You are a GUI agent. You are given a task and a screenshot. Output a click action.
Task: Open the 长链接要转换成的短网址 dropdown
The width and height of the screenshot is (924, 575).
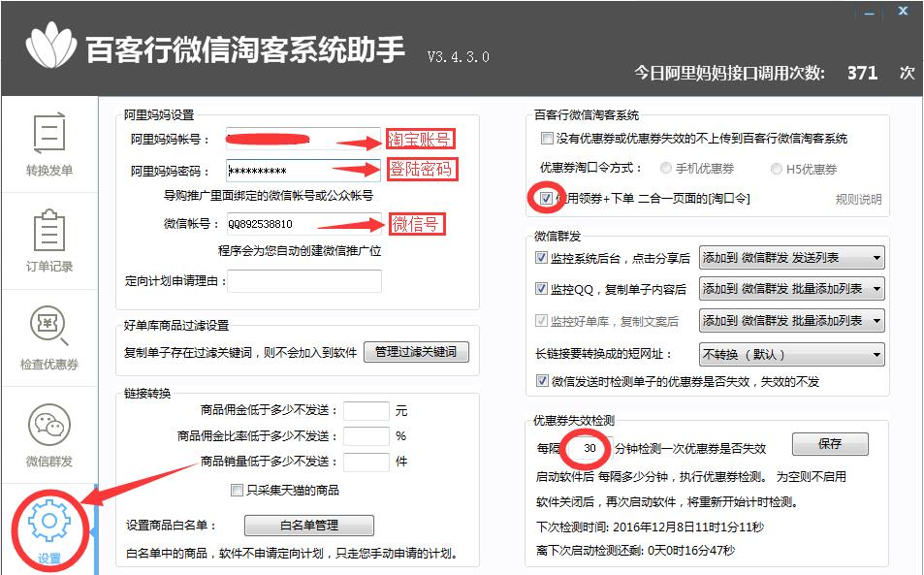click(791, 355)
